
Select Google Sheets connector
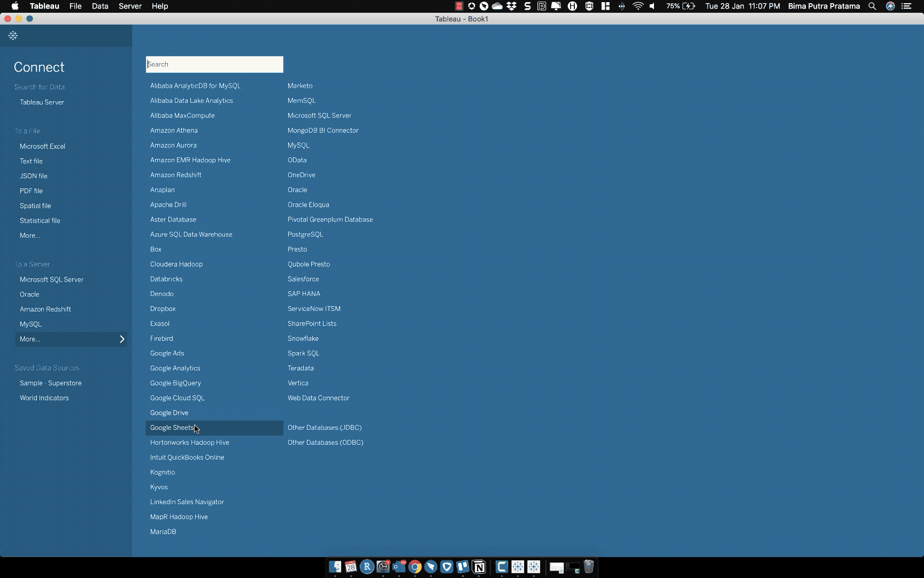(214, 428)
